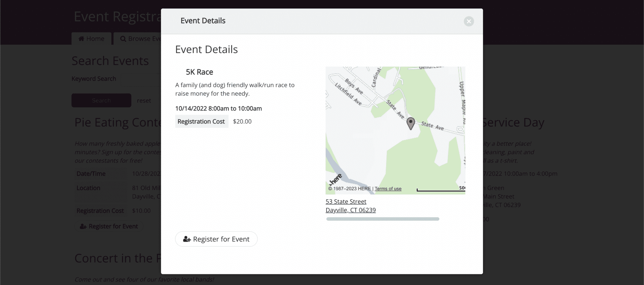Image resolution: width=644 pixels, height=285 pixels.
Task: Open the Terms of use link on the map
Action: [388, 188]
